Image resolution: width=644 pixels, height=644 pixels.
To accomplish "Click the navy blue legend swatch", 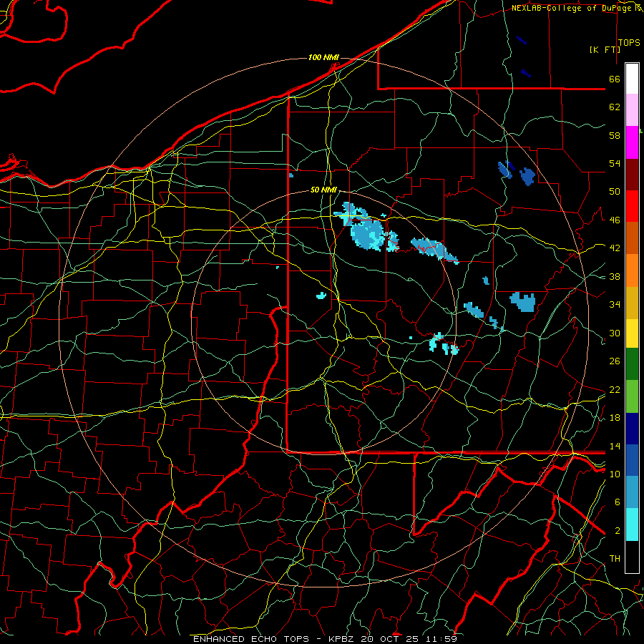I will (x=632, y=429).
